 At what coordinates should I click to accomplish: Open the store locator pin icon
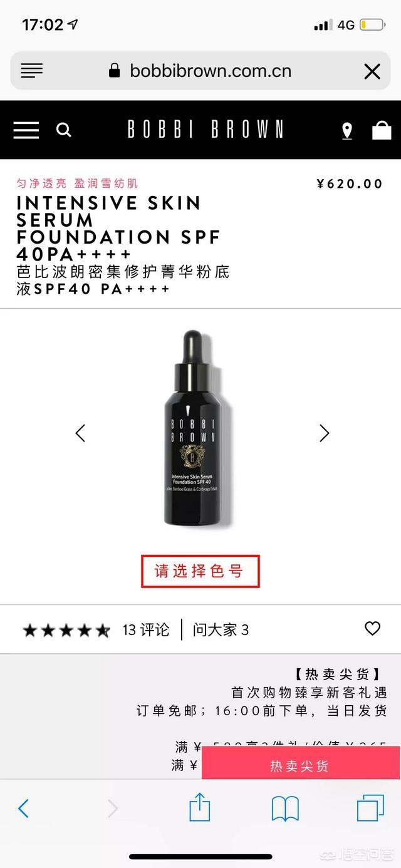[x=347, y=130]
